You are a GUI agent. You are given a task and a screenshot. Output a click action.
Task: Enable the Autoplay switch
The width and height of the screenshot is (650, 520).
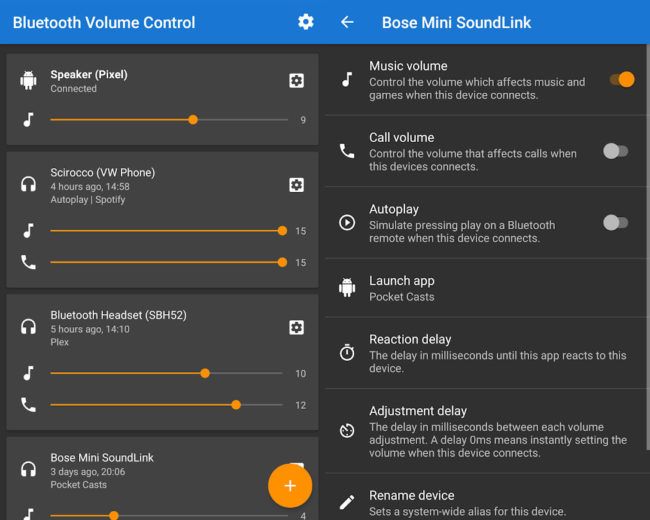[616, 223]
